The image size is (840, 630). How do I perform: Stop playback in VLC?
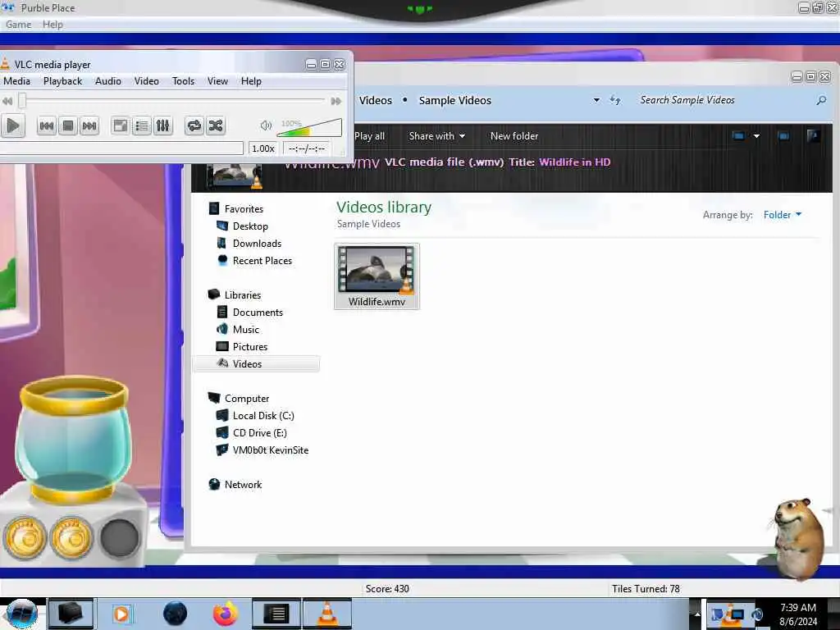coord(68,126)
